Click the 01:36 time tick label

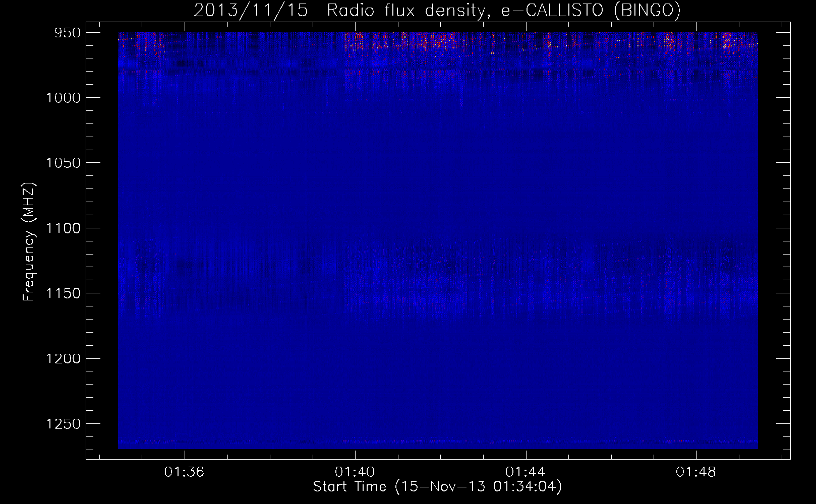click(184, 472)
